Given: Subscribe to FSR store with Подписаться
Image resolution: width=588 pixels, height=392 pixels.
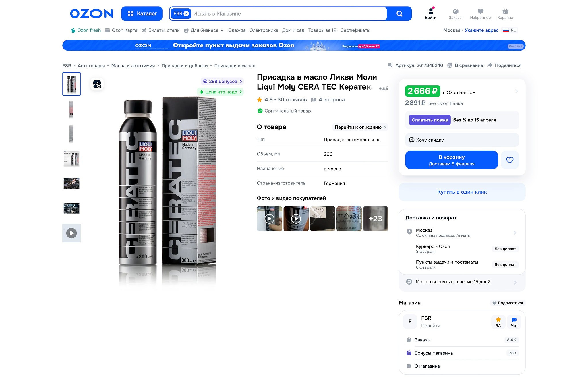Looking at the screenshot, I should click(508, 303).
